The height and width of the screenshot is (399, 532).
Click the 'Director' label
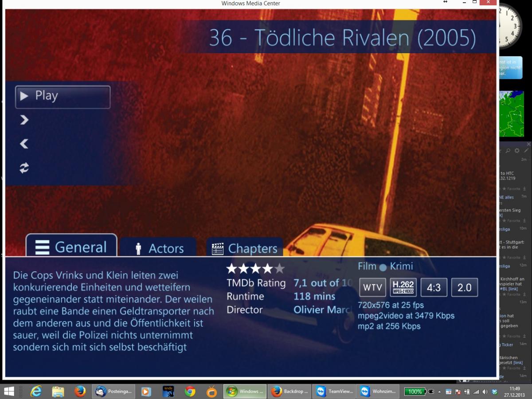[245, 309]
